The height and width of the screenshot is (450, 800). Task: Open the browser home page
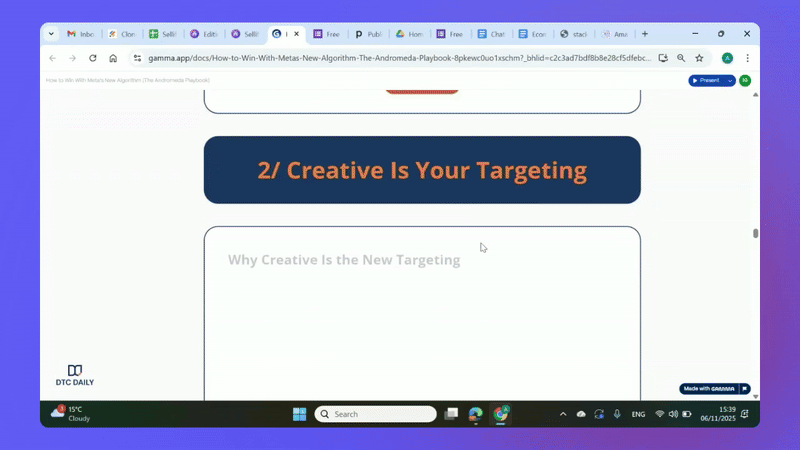(x=113, y=58)
